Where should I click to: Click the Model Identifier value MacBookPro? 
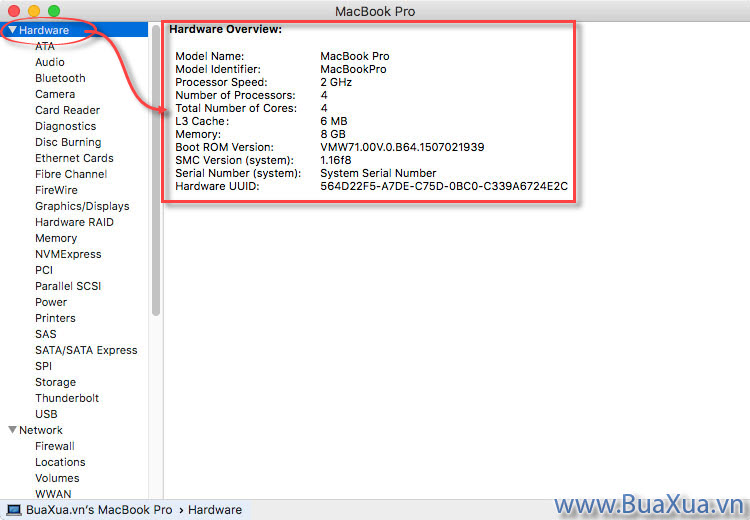[353, 69]
